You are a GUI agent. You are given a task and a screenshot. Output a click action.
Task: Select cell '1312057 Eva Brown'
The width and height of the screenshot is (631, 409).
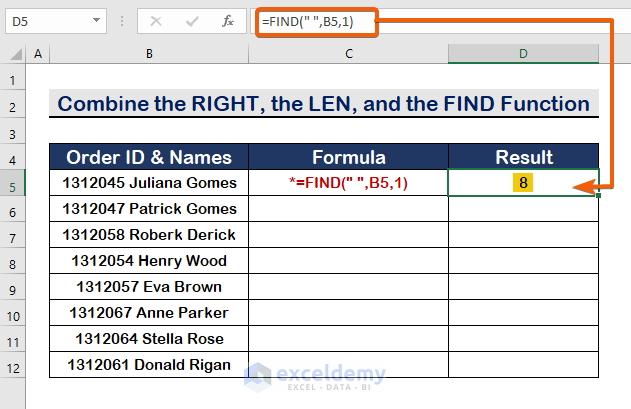point(149,286)
